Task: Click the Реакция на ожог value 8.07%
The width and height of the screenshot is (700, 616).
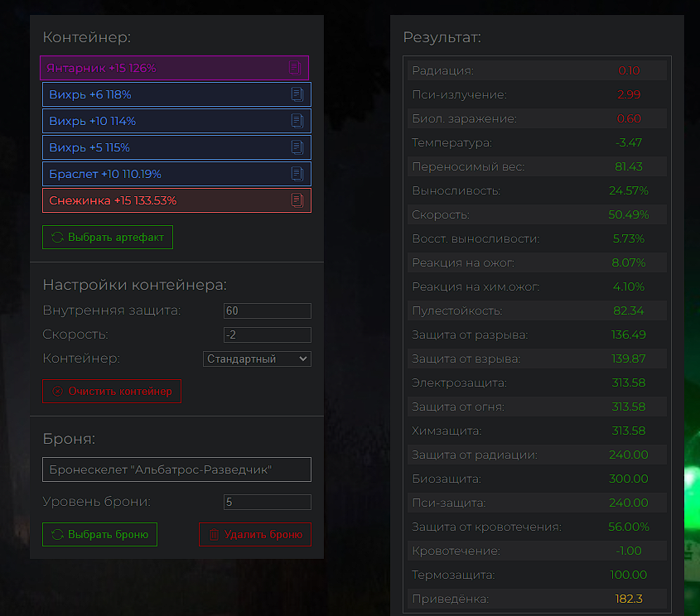Action: pos(629,262)
